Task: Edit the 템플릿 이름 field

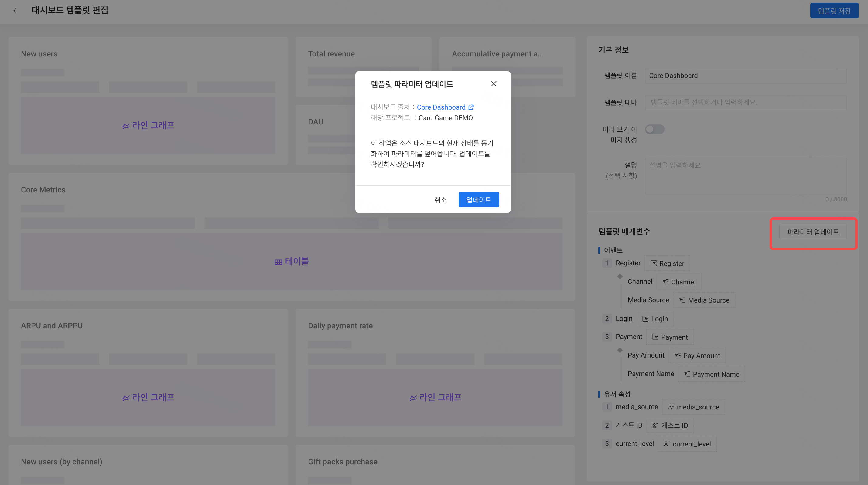Action: click(746, 76)
